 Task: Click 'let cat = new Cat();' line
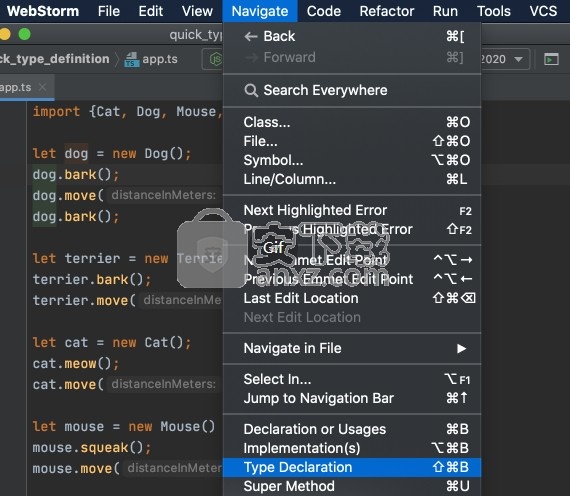pos(112,343)
